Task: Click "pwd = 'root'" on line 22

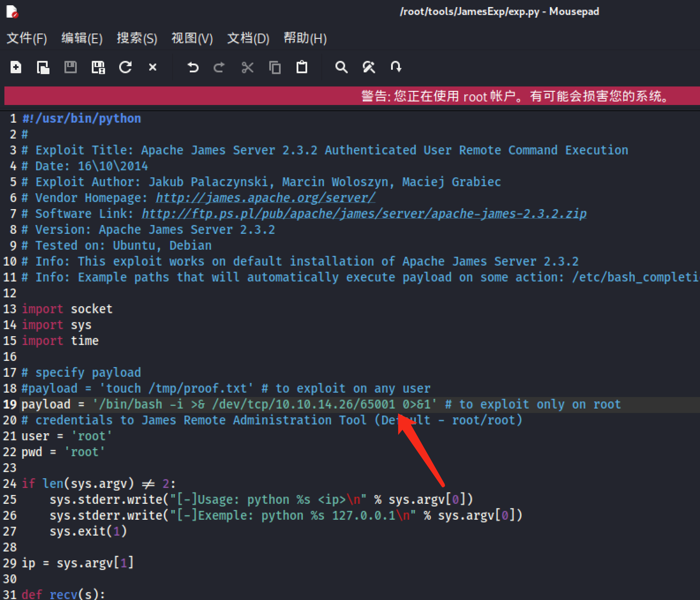Action: pyautogui.click(x=63, y=452)
